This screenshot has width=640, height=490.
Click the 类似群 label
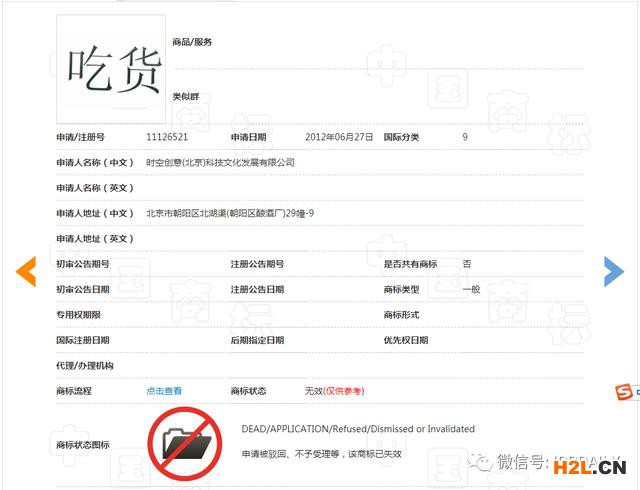185,97
